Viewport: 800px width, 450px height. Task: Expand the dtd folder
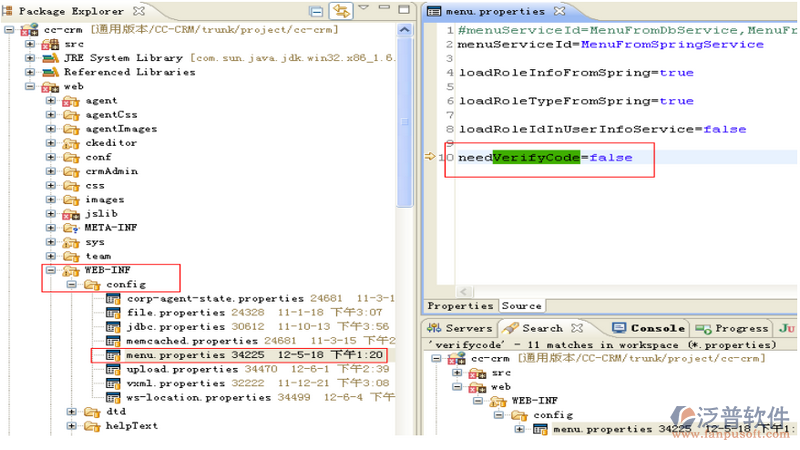click(x=72, y=411)
